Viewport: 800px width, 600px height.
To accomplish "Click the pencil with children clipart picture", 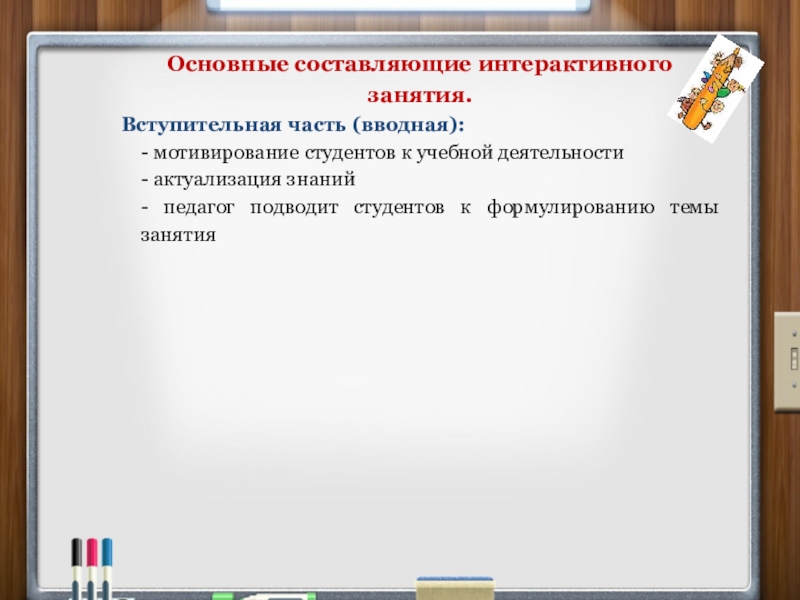I will 716,88.
